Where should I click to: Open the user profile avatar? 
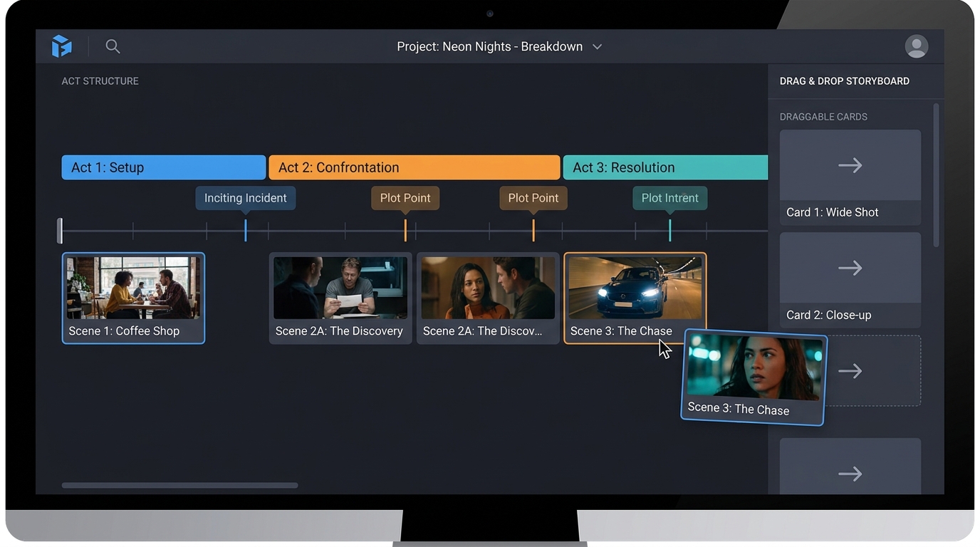pyautogui.click(x=916, y=46)
